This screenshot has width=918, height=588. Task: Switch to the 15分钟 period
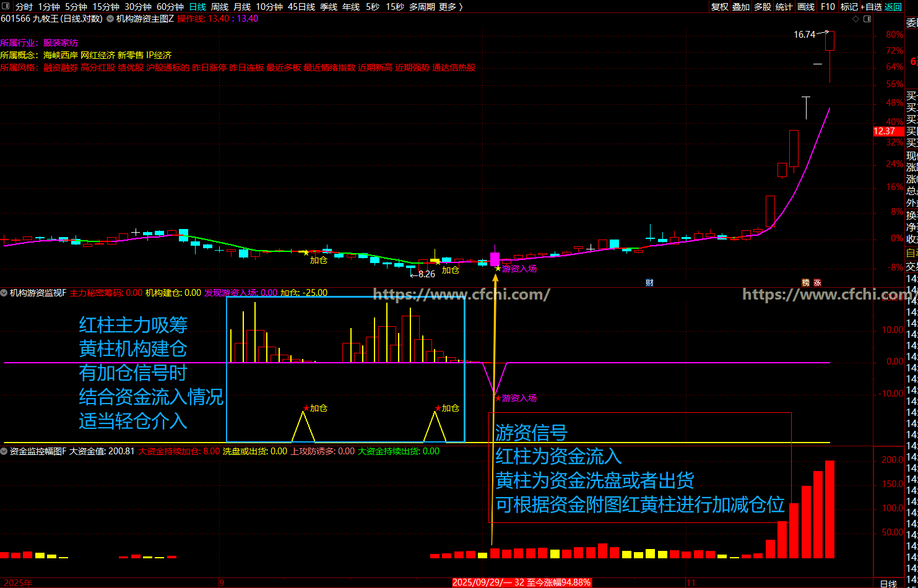point(106,7)
